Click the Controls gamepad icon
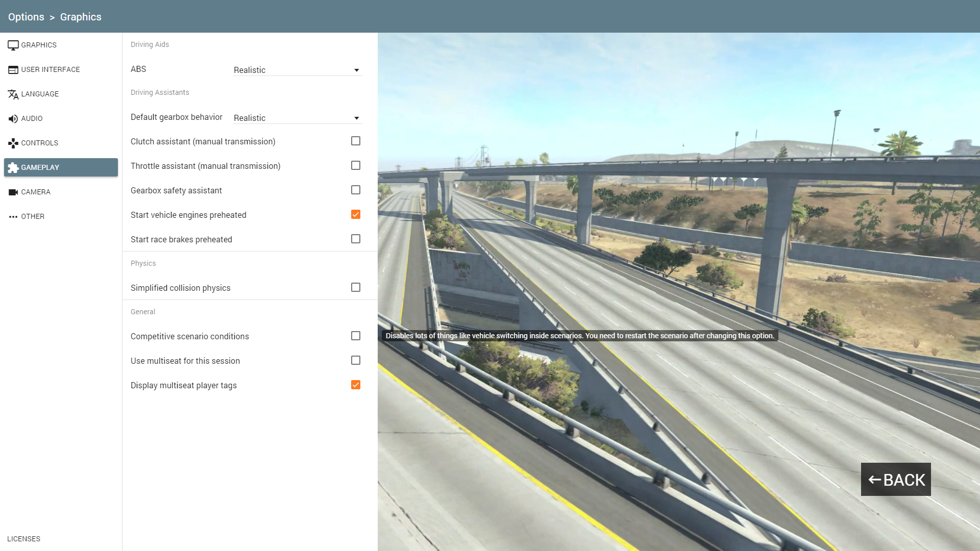980x551 pixels. tap(13, 143)
